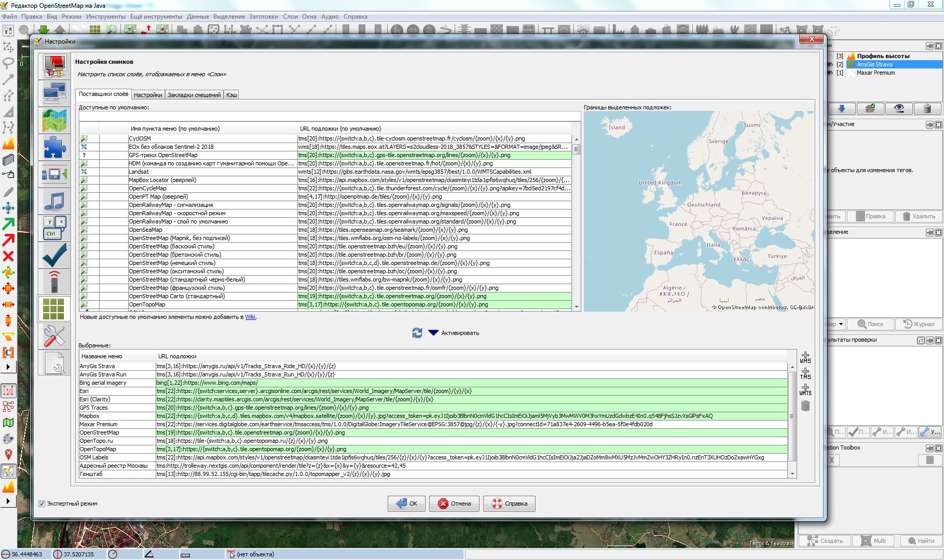Pin the Validation Results panel with pin icon
Image resolution: width=944 pixels, height=560 pixels.
click(930, 340)
